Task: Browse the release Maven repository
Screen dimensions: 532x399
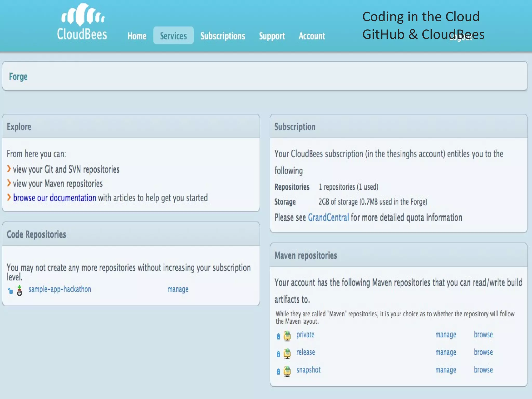Action: click(x=483, y=352)
